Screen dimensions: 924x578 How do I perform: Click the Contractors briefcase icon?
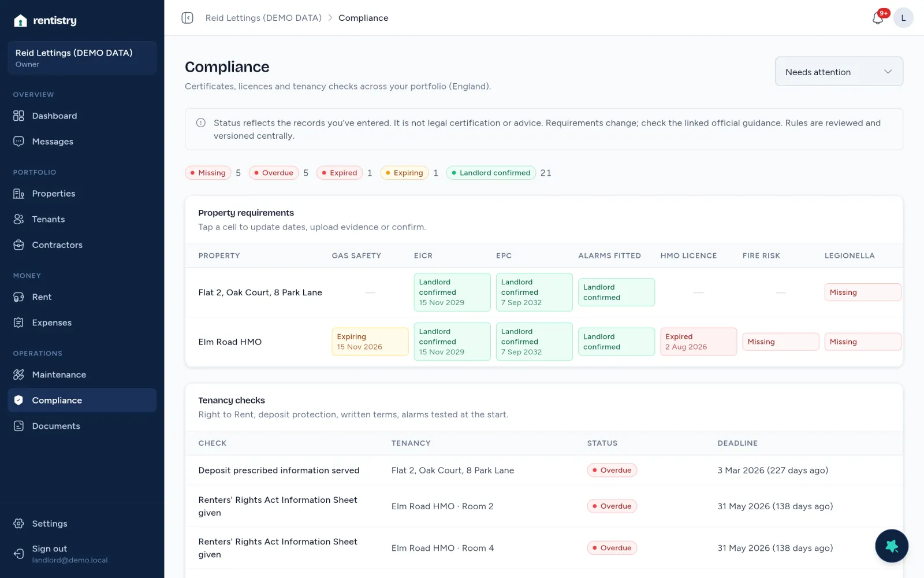18,245
